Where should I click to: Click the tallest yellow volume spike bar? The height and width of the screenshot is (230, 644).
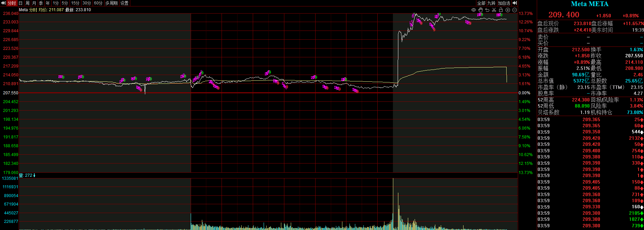pyautogui.click(x=393, y=204)
